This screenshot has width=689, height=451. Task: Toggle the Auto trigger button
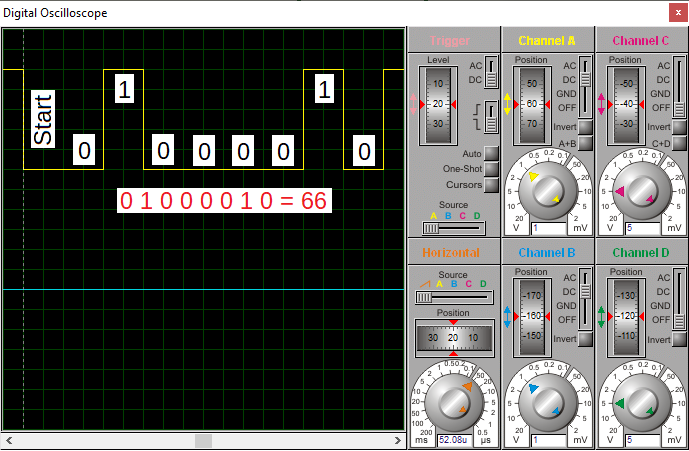click(491, 154)
